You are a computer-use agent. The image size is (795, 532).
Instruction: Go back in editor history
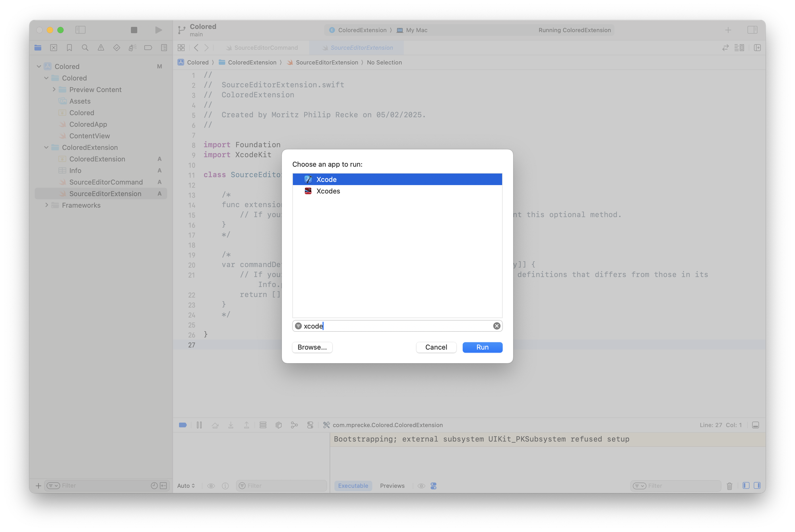click(x=196, y=48)
